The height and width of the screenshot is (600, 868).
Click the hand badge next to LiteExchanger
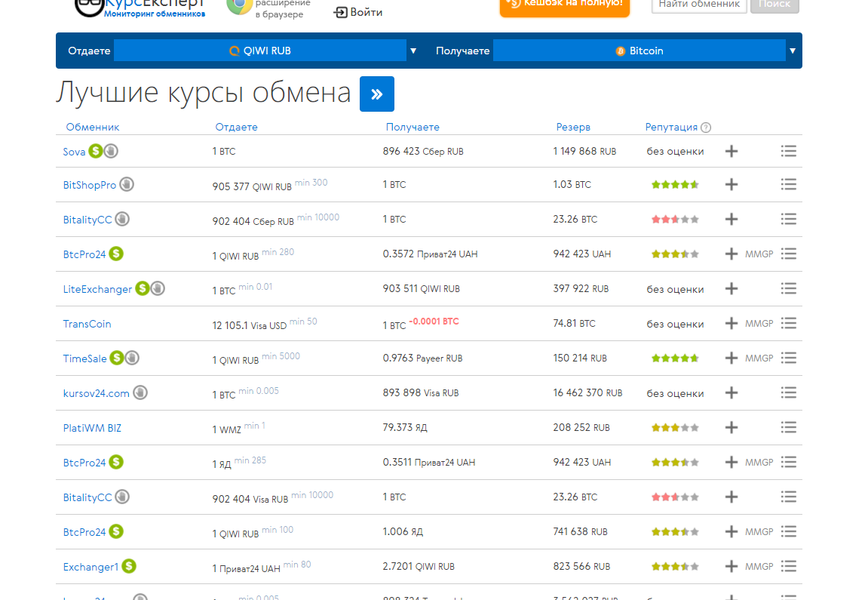click(158, 288)
